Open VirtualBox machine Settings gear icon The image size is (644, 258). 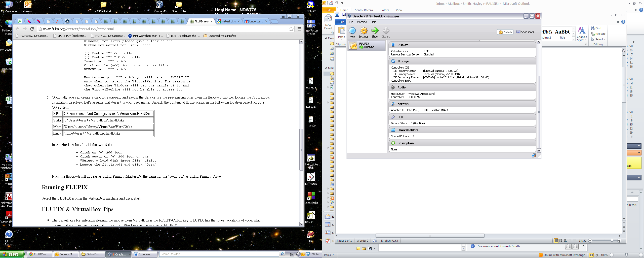(364, 31)
